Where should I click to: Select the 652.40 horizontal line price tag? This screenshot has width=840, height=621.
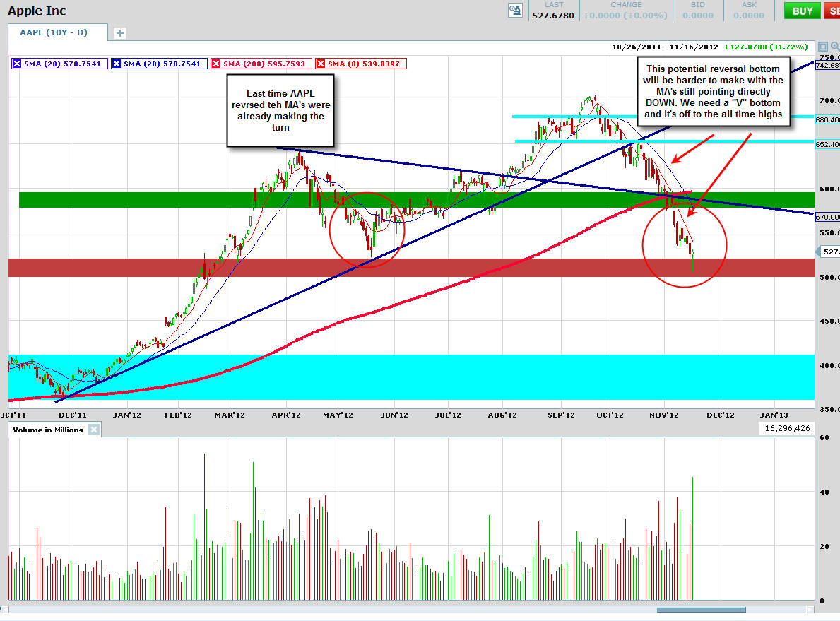point(828,144)
